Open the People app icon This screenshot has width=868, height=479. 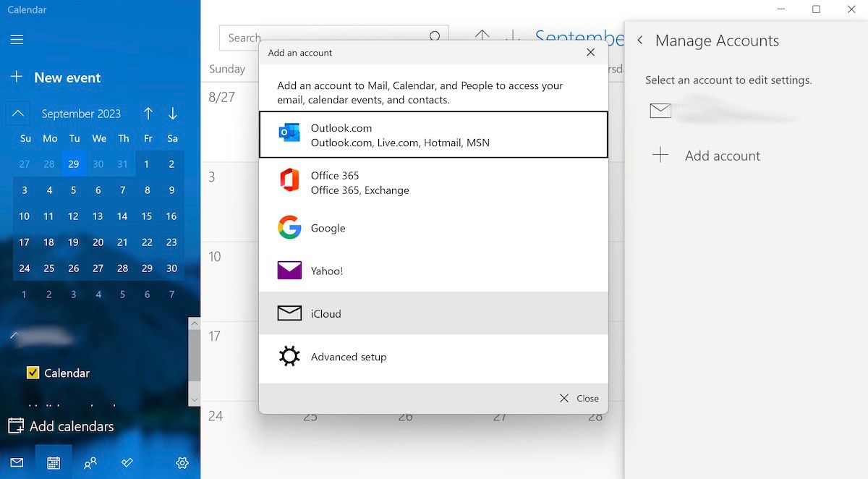click(90, 463)
